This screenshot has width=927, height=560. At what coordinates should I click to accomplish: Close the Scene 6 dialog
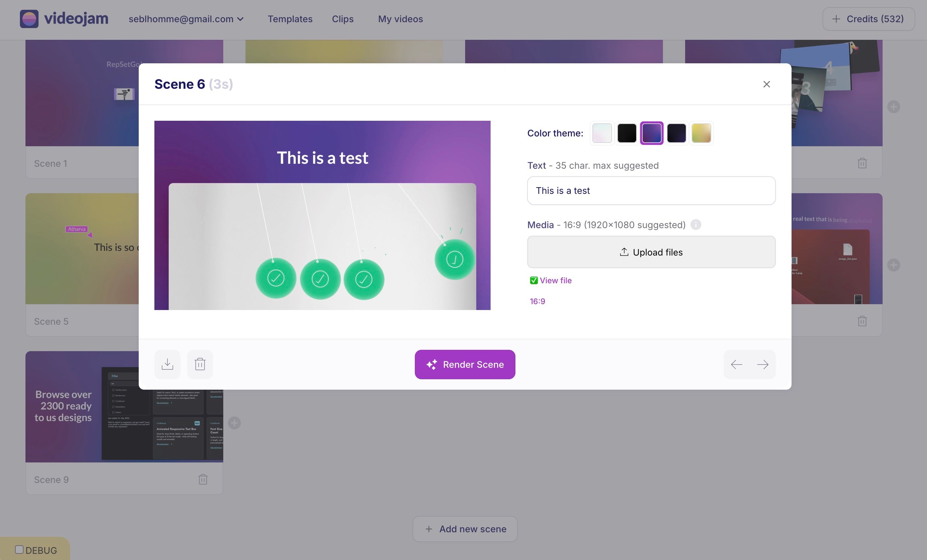tap(766, 84)
